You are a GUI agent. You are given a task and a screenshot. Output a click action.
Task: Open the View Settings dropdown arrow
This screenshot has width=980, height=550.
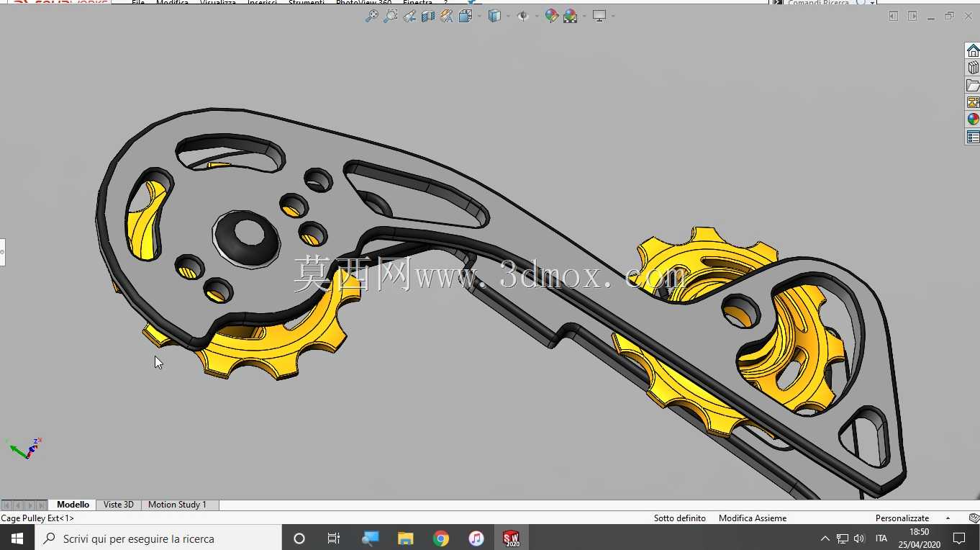(613, 16)
